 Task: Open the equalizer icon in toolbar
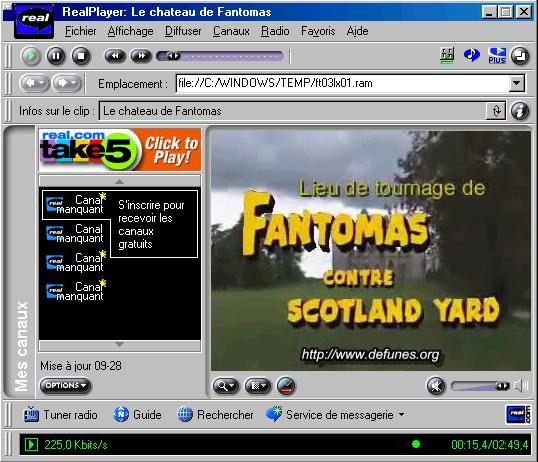pyautogui.click(x=447, y=55)
